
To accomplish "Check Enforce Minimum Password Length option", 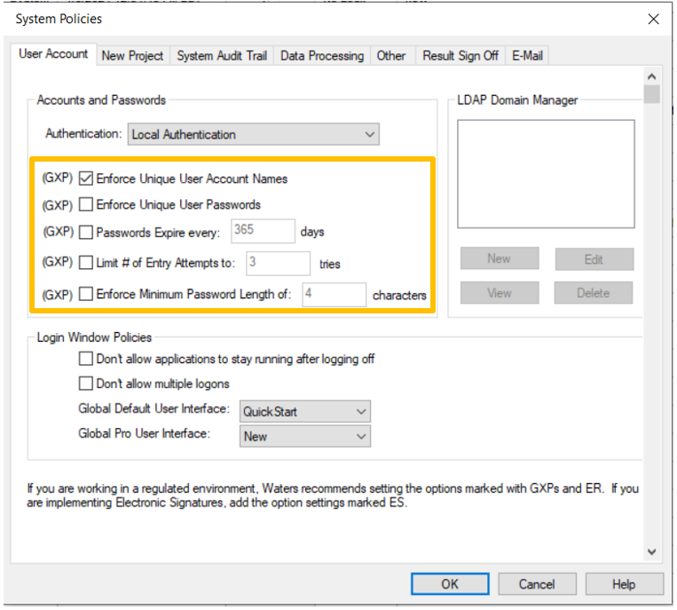I will 86,295.
